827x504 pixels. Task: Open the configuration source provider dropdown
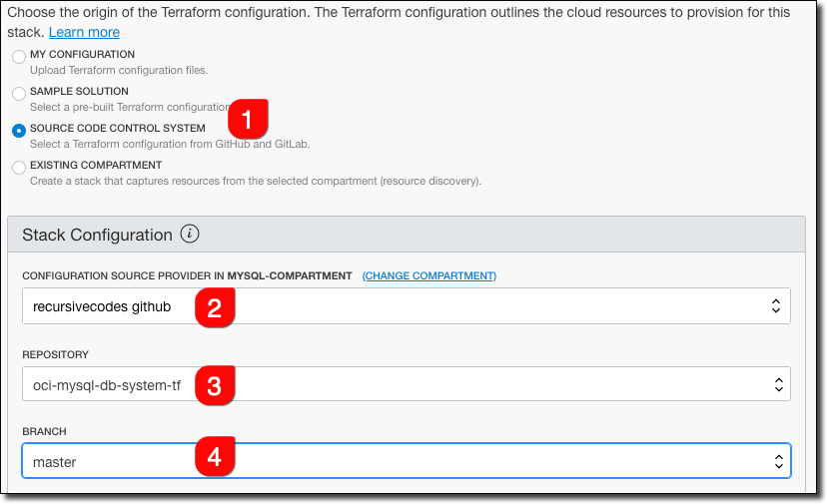click(406, 306)
